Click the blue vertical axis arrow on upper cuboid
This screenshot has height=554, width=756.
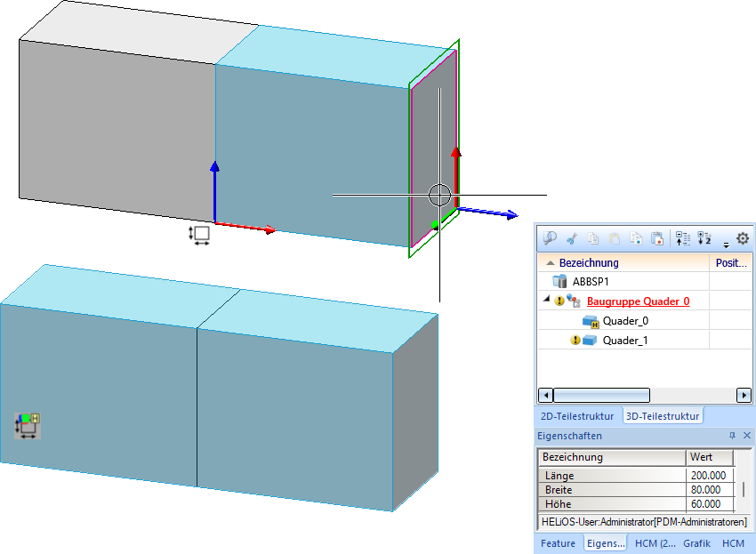pyautogui.click(x=214, y=191)
